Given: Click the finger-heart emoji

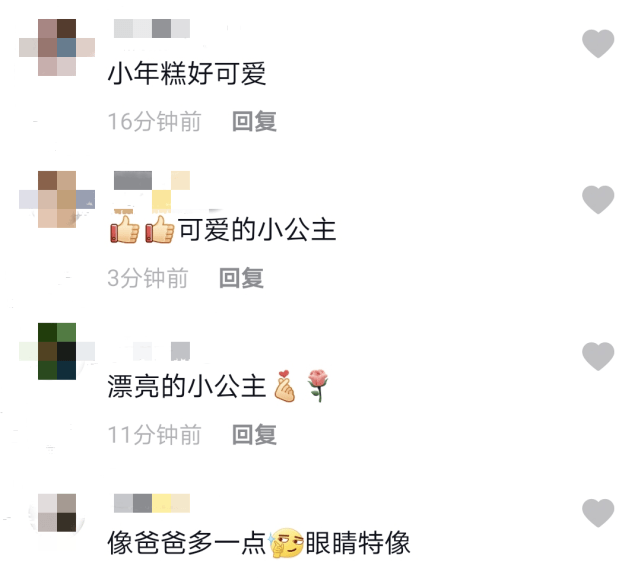Looking at the screenshot, I should point(285,386).
